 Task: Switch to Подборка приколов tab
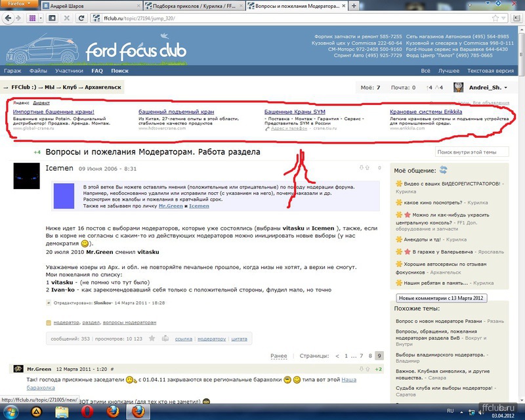[x=194, y=6]
